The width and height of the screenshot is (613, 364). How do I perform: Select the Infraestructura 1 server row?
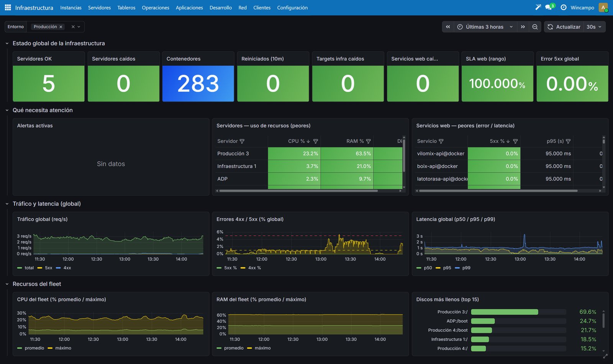(309, 166)
